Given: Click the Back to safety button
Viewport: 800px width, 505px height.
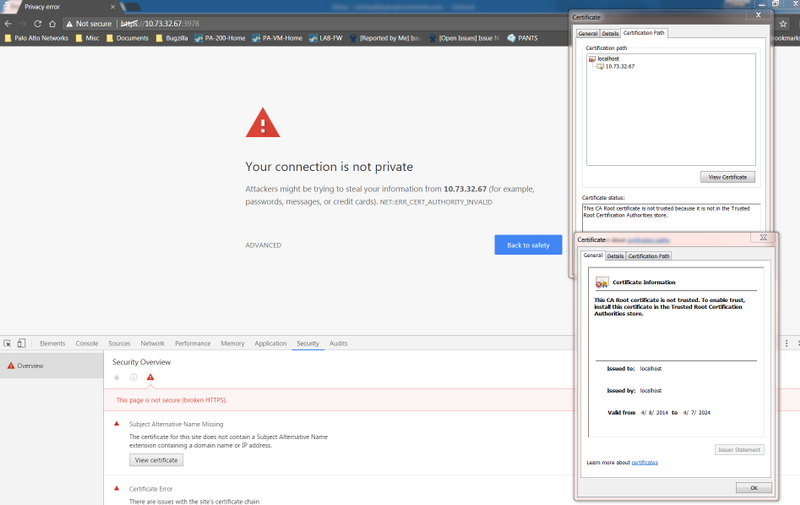Looking at the screenshot, I should pos(527,245).
